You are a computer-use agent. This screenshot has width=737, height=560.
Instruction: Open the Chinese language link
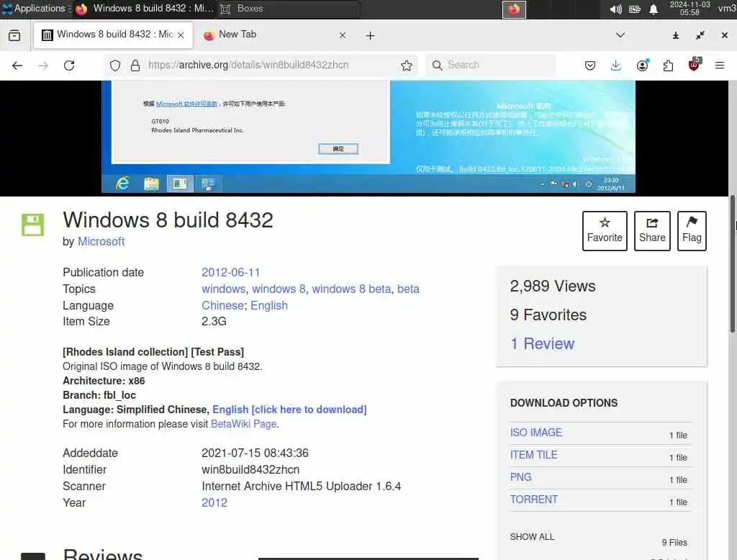tap(222, 306)
